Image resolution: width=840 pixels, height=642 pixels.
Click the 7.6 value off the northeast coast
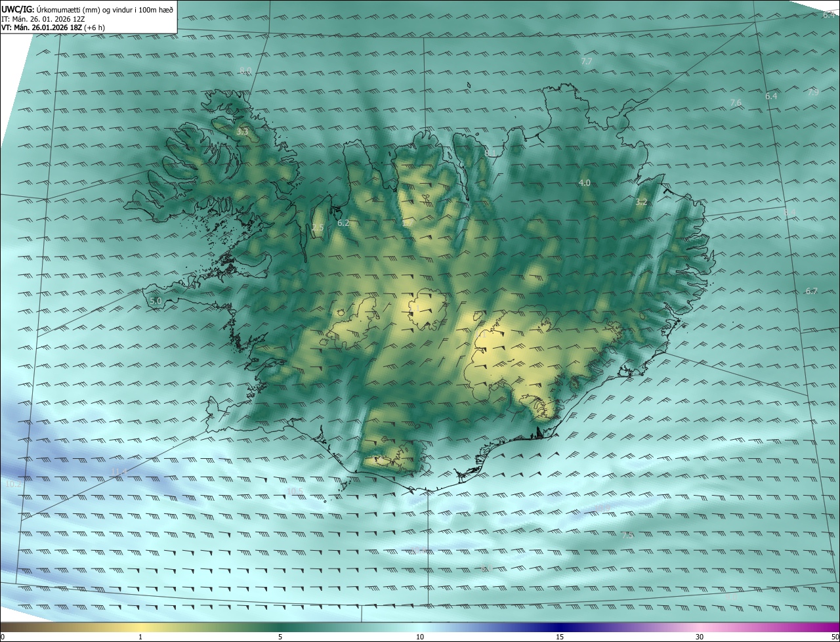(x=736, y=102)
